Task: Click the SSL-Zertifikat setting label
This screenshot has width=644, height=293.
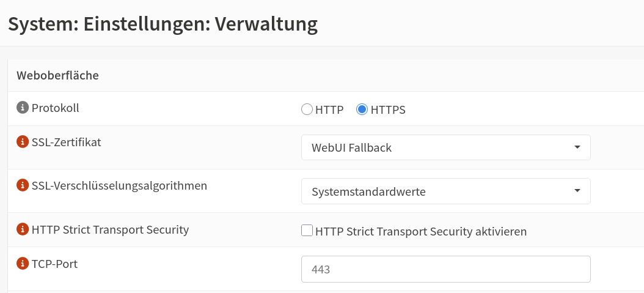Action: 66,142
